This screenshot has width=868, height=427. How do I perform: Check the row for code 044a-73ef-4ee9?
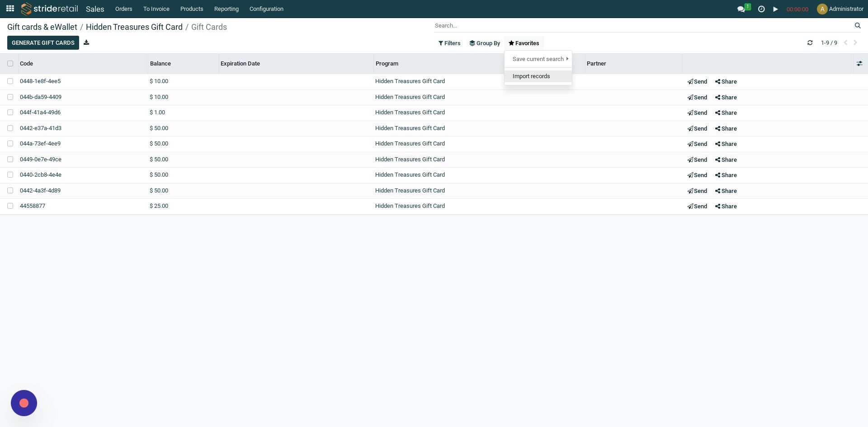click(x=10, y=144)
